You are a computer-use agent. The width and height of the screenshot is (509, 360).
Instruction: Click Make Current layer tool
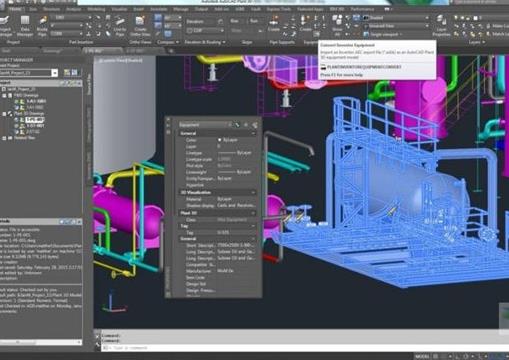[497, 26]
